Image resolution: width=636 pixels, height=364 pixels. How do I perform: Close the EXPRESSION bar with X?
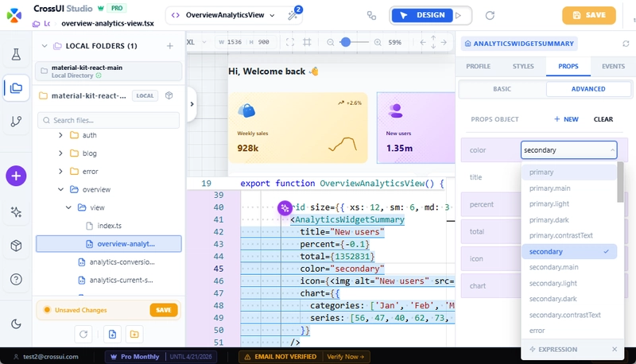(615, 349)
